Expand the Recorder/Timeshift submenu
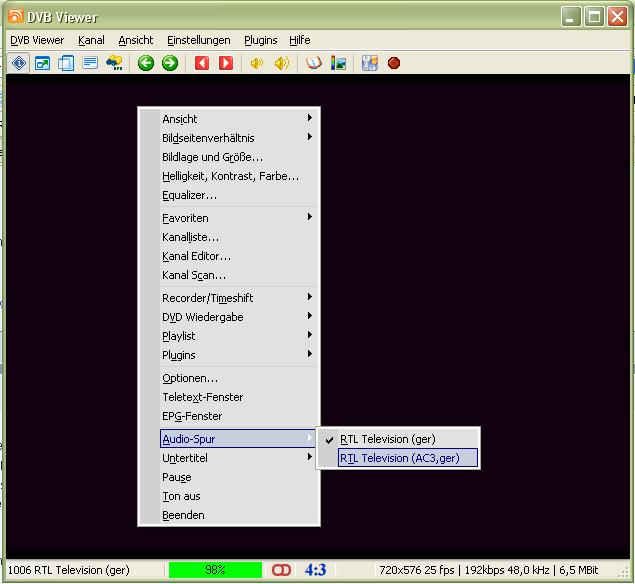Viewport: 635px width, 584px height. pyautogui.click(x=238, y=298)
